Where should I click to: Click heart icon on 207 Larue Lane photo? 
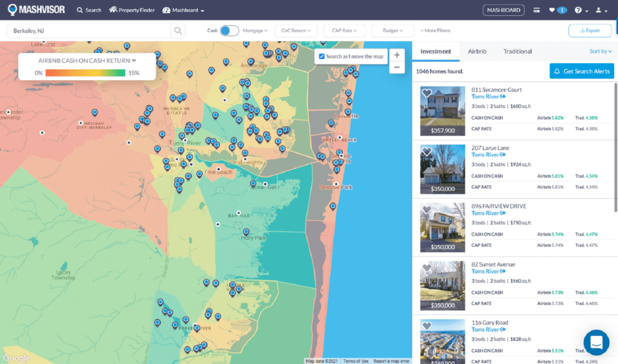click(427, 152)
